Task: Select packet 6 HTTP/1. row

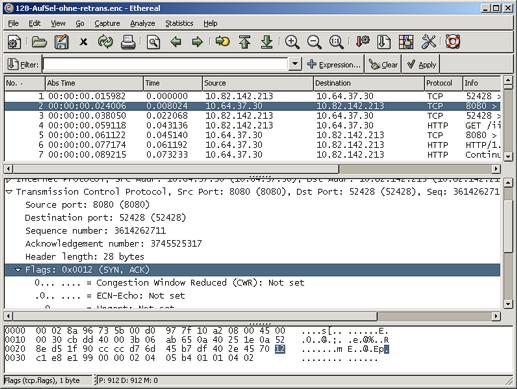Action: pyautogui.click(x=252, y=145)
